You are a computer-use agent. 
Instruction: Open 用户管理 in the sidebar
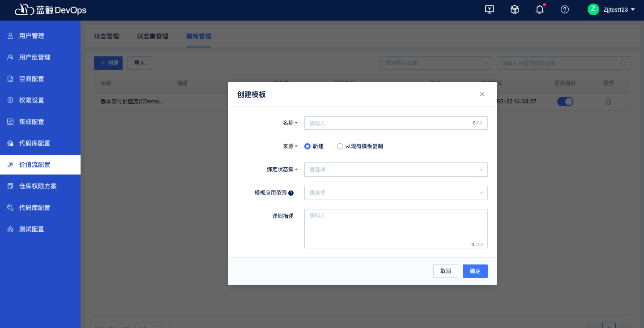[40, 36]
